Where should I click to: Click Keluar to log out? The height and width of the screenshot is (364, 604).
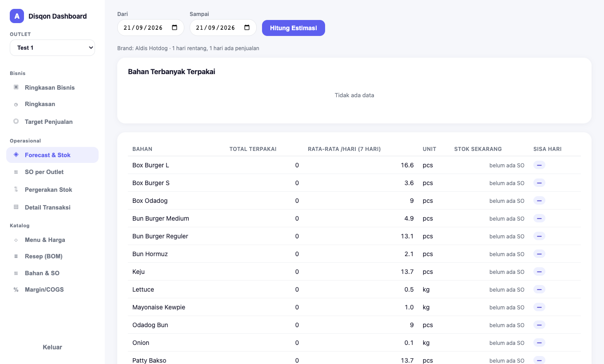pyautogui.click(x=52, y=347)
